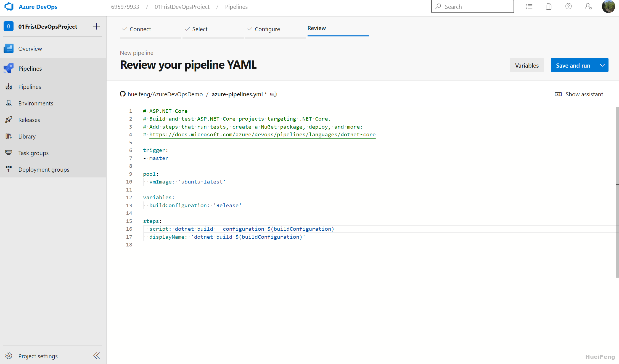Click the Pipelines sub-item icon
619x364 pixels.
(9, 87)
